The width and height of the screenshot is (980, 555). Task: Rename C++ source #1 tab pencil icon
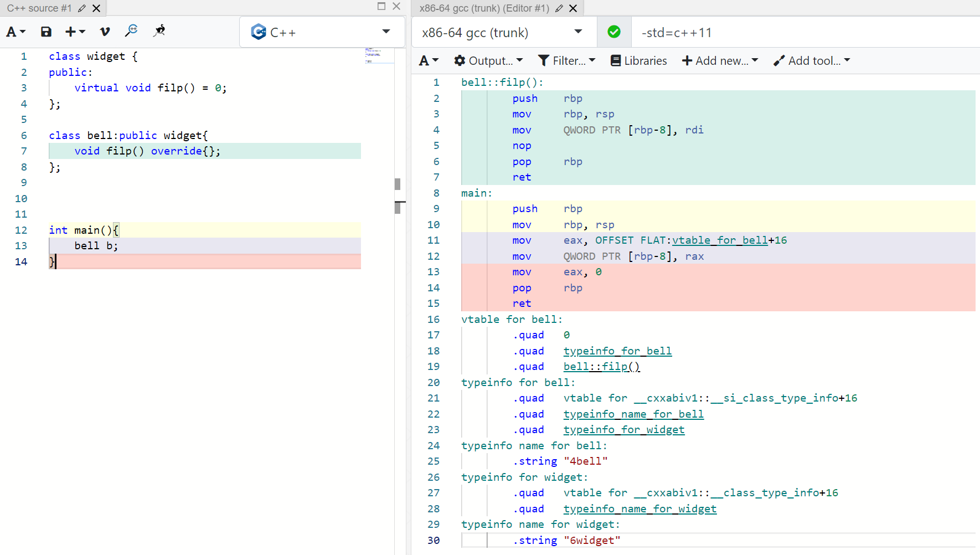pos(82,8)
